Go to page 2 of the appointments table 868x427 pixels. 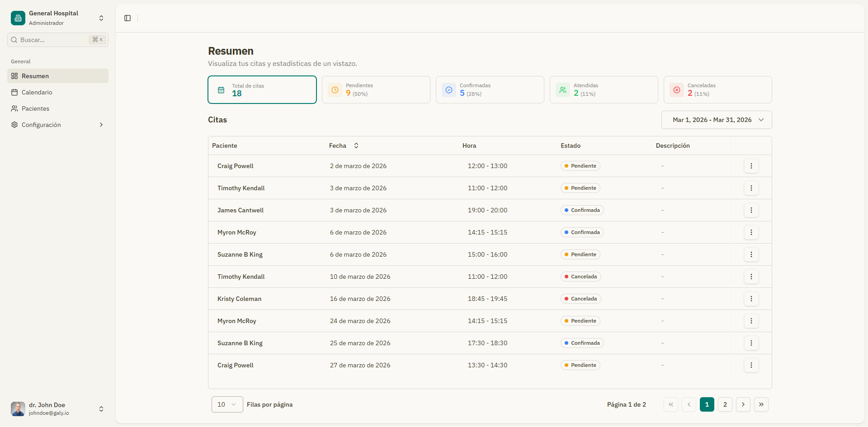(725, 404)
